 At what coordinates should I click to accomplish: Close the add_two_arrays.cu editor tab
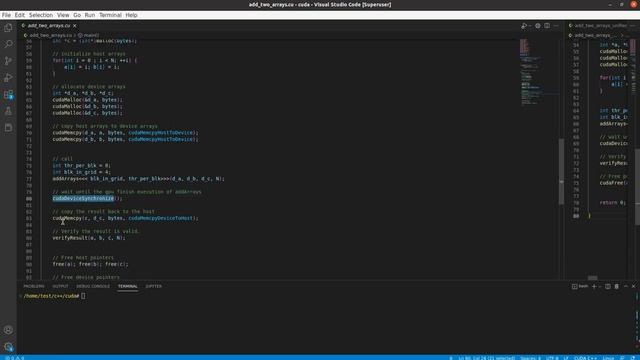(x=75, y=26)
